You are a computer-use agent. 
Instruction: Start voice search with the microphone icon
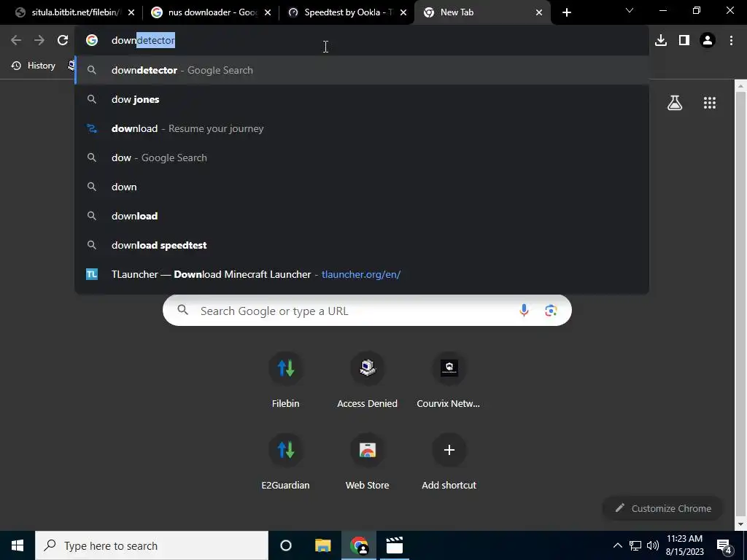pos(524,311)
